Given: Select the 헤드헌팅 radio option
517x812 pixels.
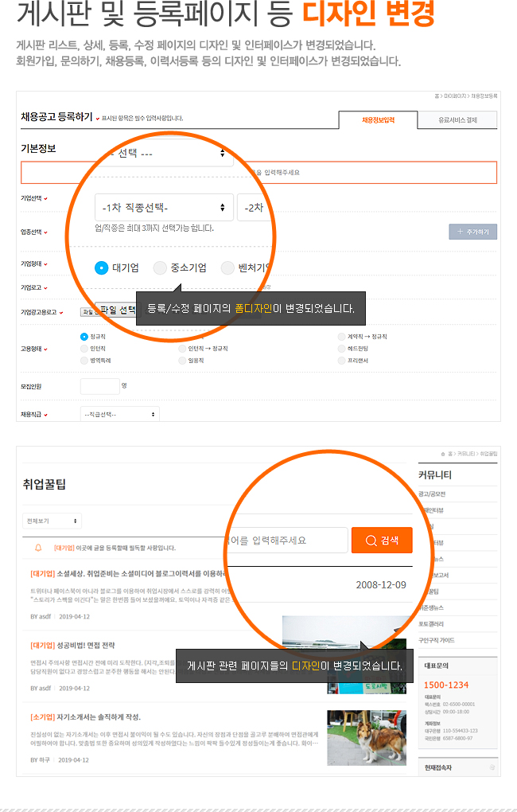Looking at the screenshot, I should pos(341,349).
